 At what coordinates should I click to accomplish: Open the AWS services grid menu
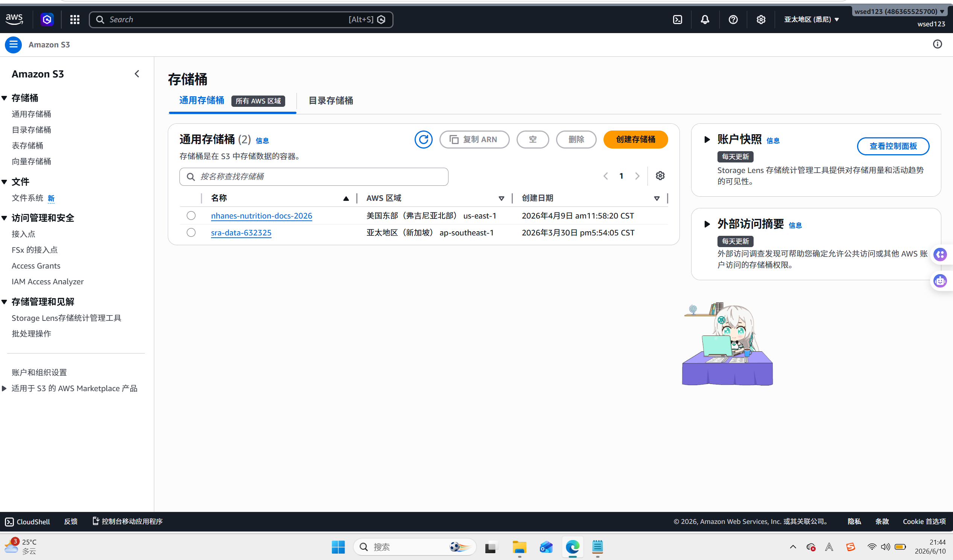(x=75, y=19)
